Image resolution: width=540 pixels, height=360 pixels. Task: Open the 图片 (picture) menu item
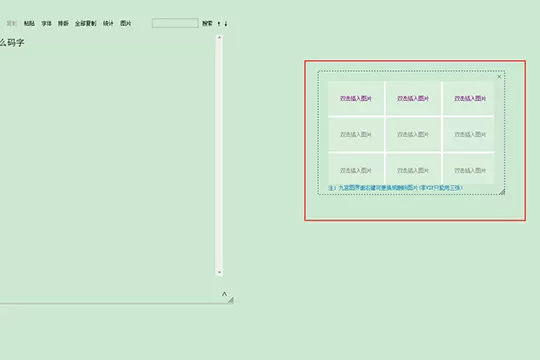click(x=125, y=23)
